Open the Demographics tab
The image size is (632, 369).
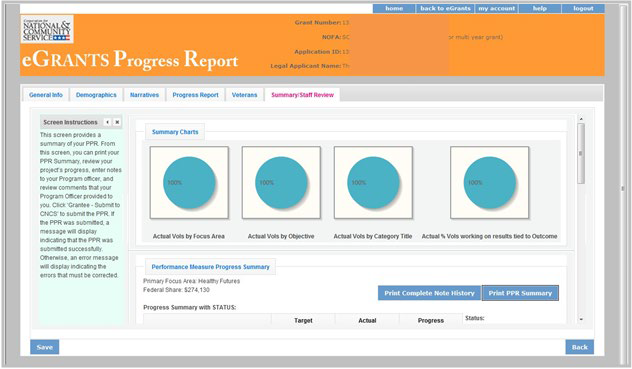click(x=96, y=95)
